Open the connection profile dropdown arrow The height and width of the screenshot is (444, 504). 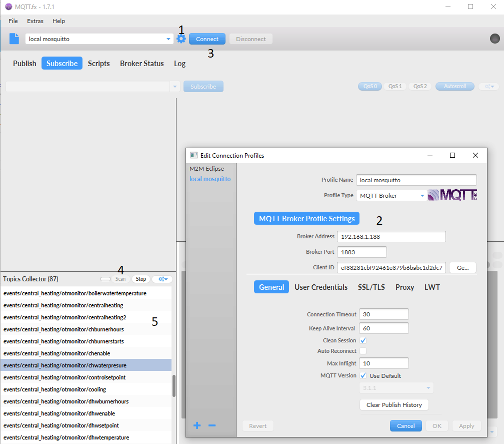pos(168,39)
